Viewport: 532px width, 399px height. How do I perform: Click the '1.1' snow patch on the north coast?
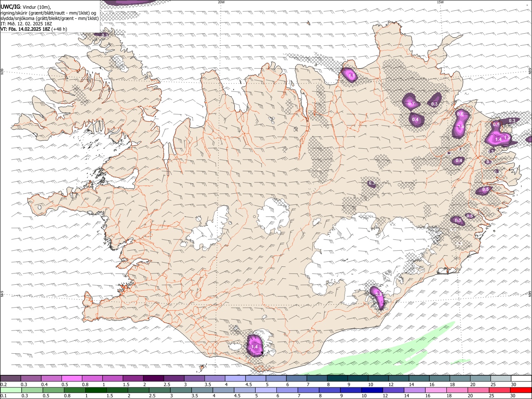(x=349, y=75)
